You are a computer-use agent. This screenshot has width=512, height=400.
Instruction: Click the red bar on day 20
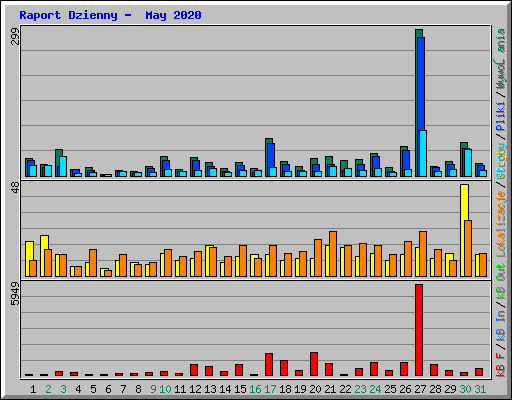[x=314, y=364]
